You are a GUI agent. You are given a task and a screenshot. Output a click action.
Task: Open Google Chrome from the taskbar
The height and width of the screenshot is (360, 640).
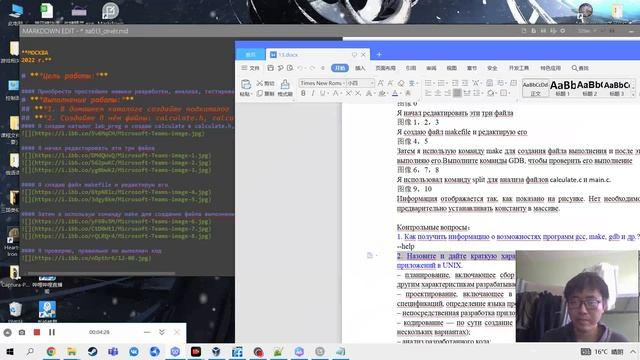(x=51, y=351)
